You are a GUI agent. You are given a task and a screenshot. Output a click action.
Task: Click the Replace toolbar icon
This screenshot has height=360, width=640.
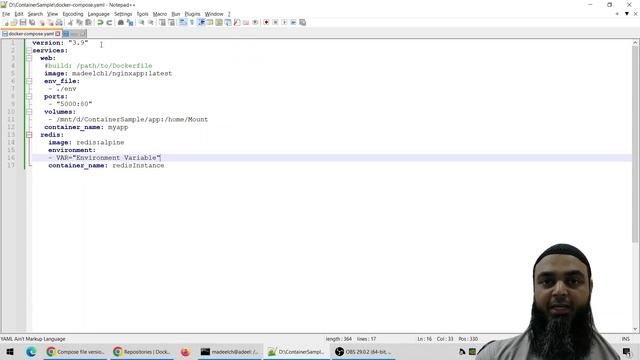(x=130, y=22)
